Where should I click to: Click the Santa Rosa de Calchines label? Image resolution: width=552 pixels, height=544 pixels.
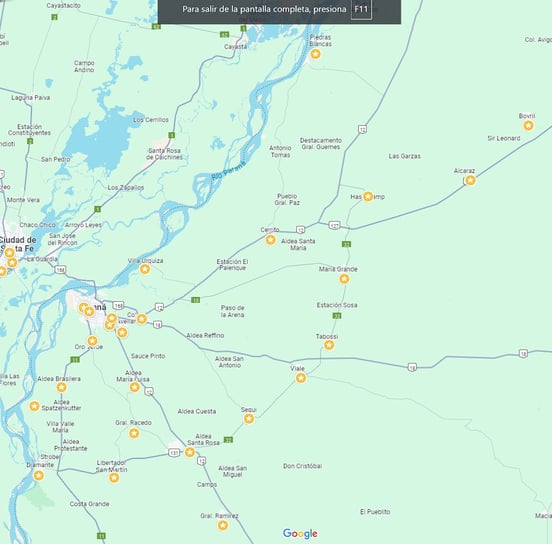164,154
